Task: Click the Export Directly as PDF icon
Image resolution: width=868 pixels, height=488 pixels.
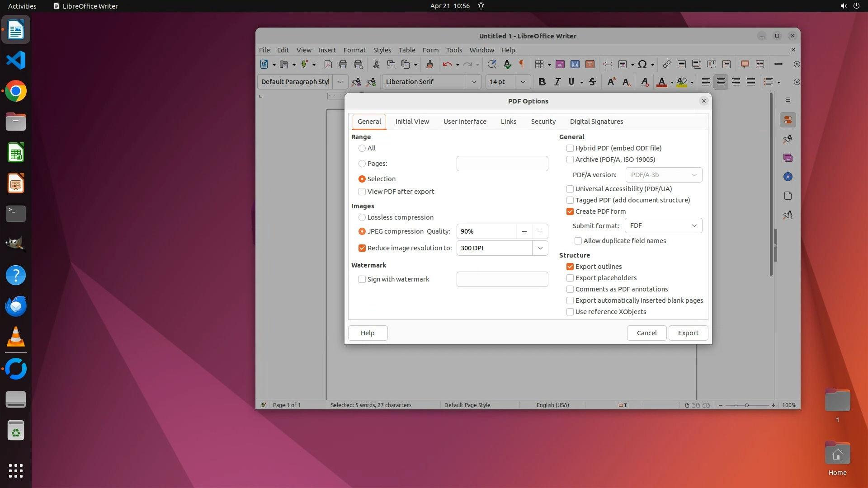Action: 328,64
